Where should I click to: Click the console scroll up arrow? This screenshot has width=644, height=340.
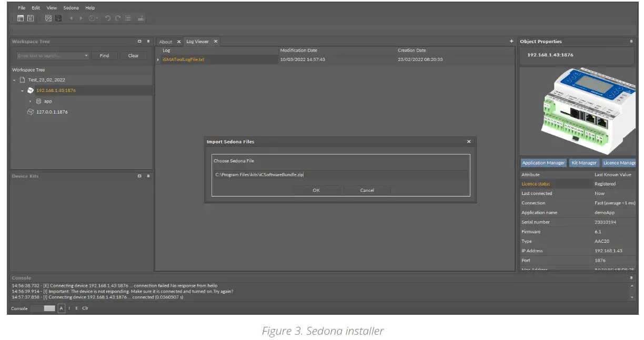632,286
